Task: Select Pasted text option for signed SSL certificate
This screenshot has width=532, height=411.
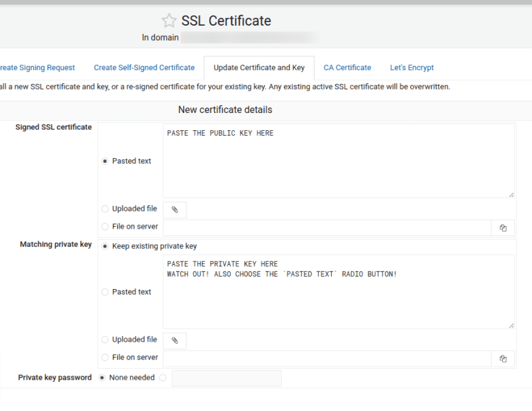Action: click(105, 161)
